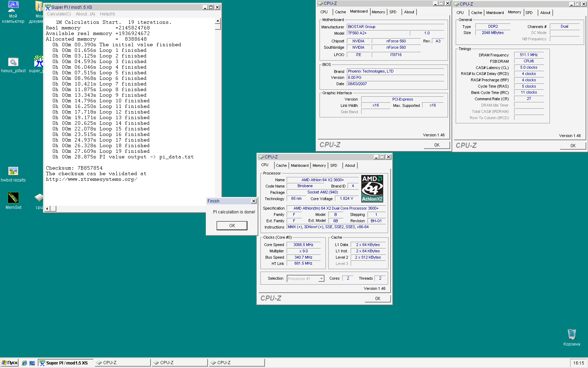The image size is (588, 368).
Task: Switch to SPD tab in CPU-Z processor window
Action: click(x=334, y=165)
